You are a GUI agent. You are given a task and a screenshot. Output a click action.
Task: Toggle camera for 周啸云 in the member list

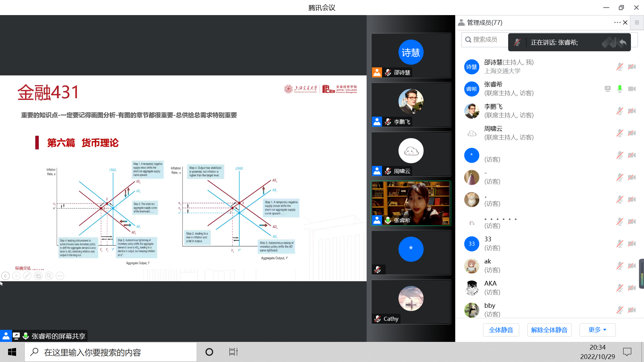click(x=632, y=133)
